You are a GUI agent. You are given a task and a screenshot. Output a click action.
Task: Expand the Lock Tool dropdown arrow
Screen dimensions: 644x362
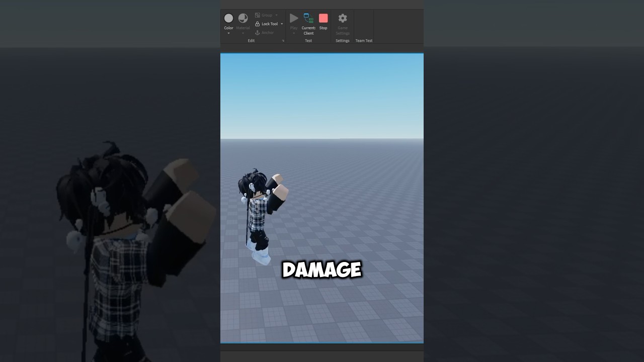pos(282,24)
